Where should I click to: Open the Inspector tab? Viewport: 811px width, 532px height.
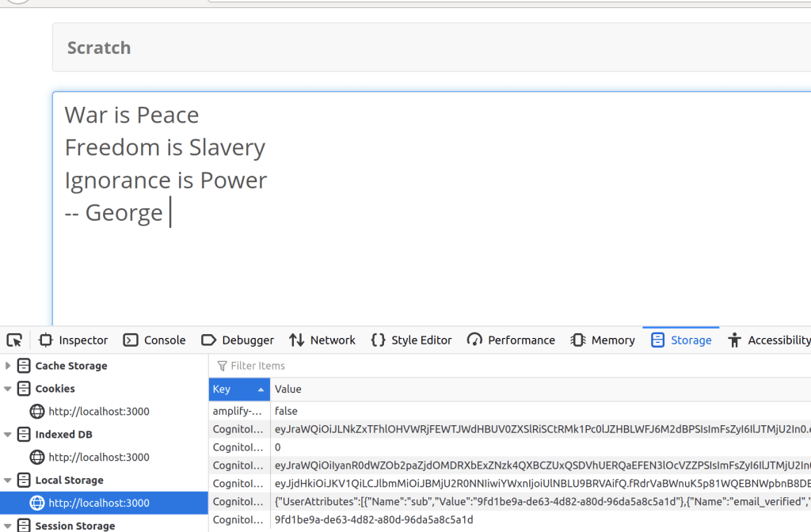(x=74, y=340)
